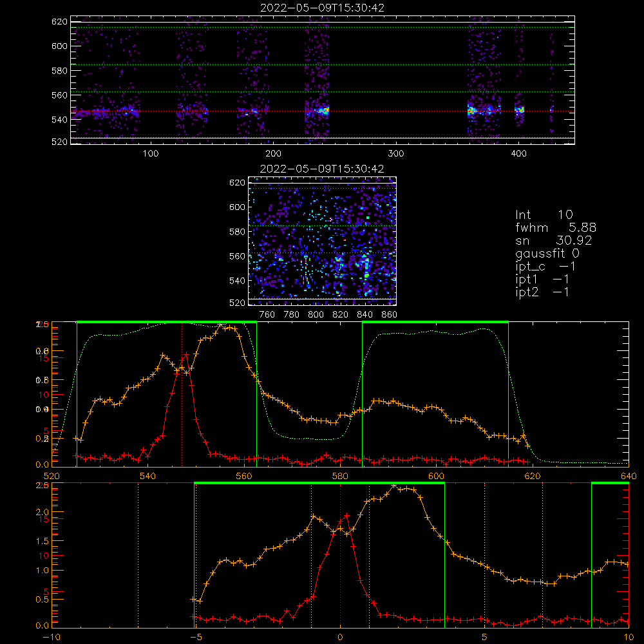The image size is (644, 644).
Task: Select the "ipt_c -1" readout text
Action: click(545, 267)
